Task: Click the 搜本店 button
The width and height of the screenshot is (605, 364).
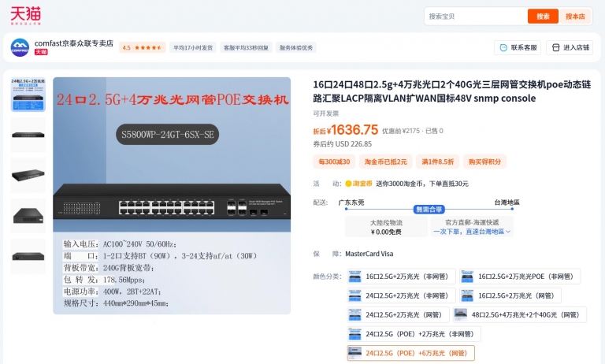Action: coord(575,17)
